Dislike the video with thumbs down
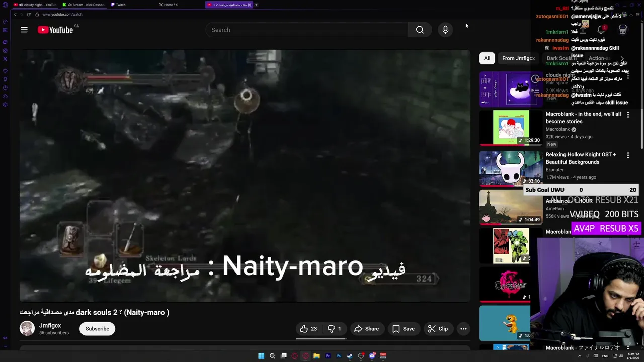 click(x=335, y=329)
